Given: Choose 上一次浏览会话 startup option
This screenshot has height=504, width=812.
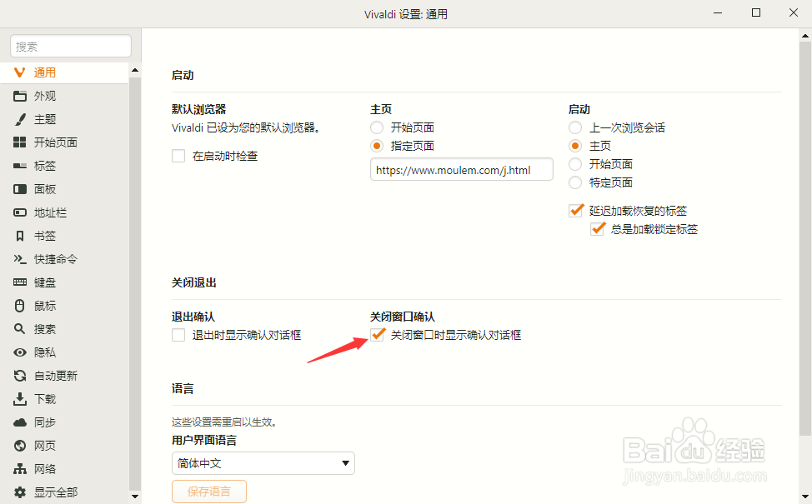Looking at the screenshot, I should click(575, 127).
